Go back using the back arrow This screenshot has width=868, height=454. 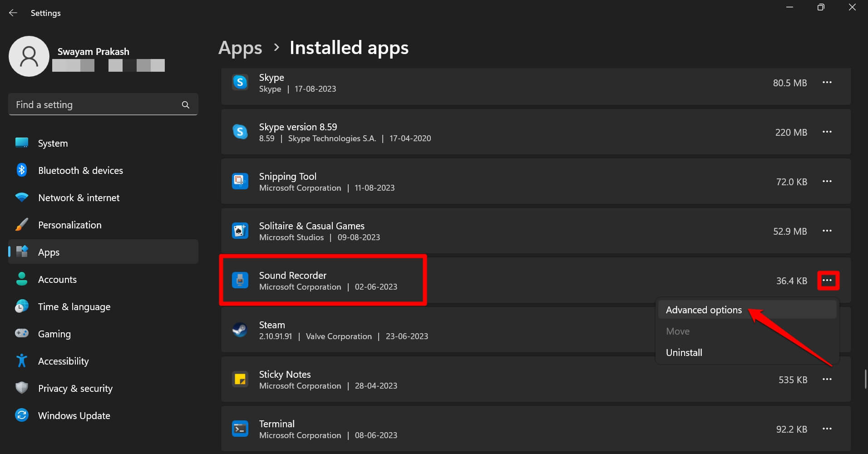[13, 13]
